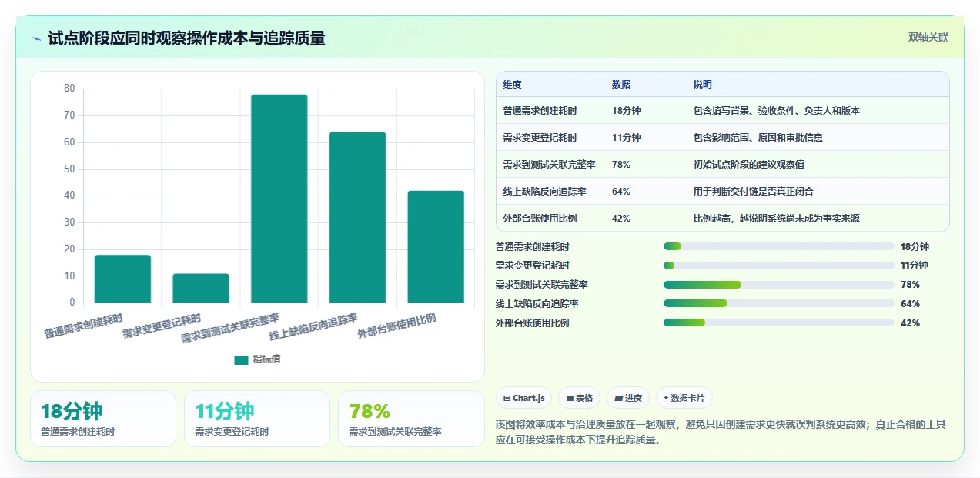Click the Chart.js chip icon
This screenshot has width=980, height=478.
tap(507, 398)
